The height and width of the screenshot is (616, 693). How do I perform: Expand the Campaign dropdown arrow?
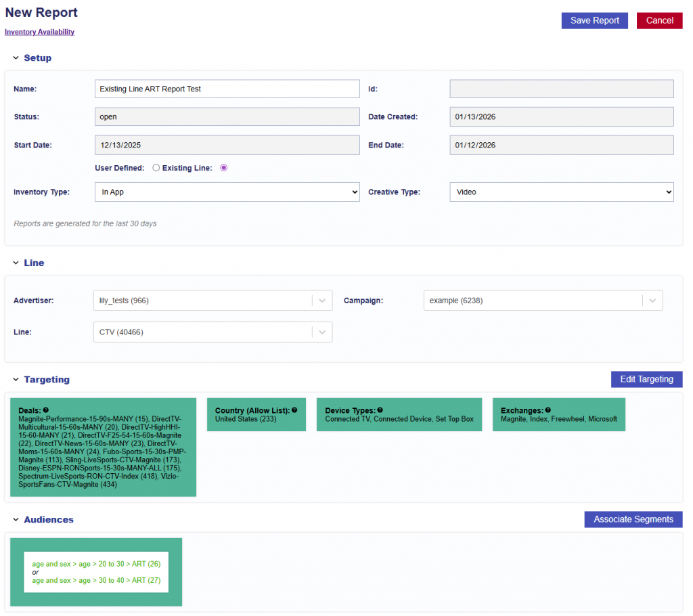tap(652, 301)
